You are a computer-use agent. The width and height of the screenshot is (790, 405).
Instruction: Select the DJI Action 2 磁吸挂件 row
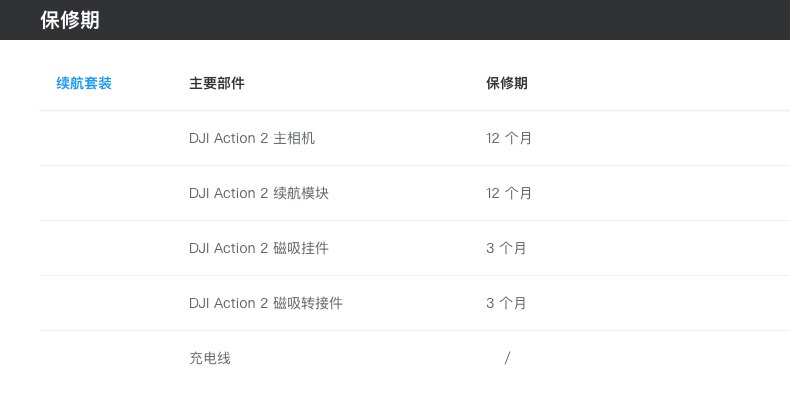415,248
